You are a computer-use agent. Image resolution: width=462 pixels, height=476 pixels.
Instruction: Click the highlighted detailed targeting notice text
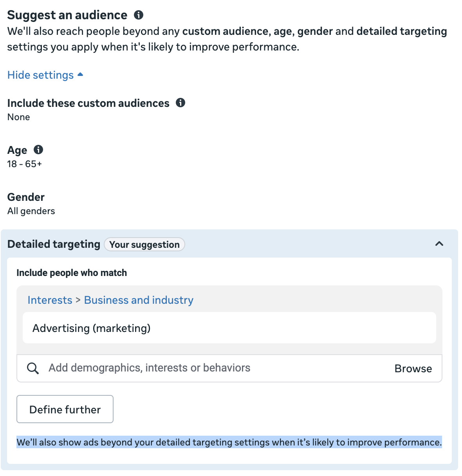click(x=229, y=442)
